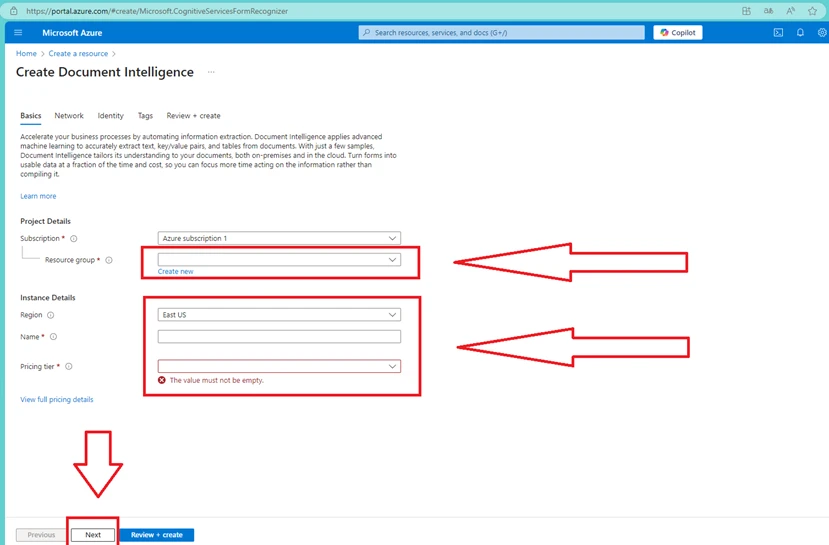The width and height of the screenshot is (829, 545).
Task: Show Name info icon
Action: 53,337
